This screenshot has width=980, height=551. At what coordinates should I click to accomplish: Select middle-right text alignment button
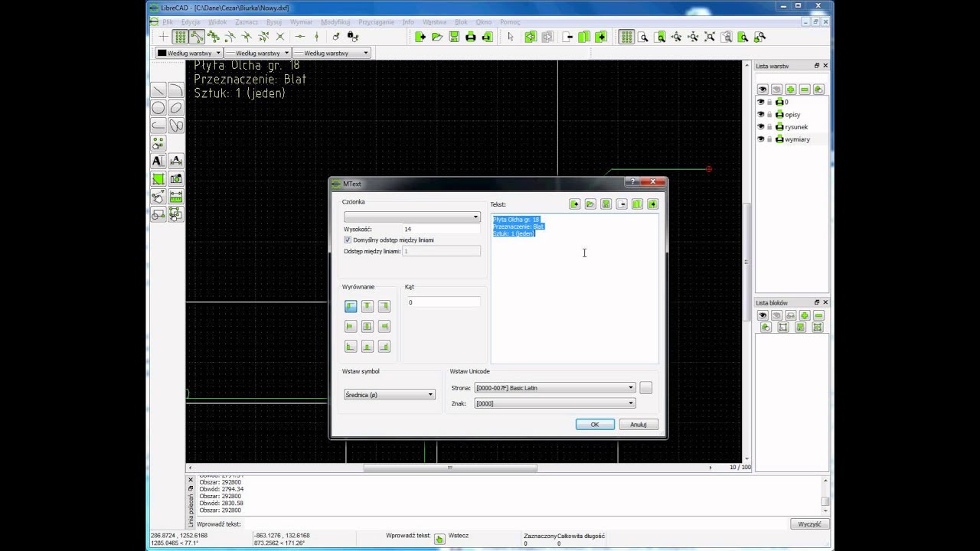tap(384, 326)
